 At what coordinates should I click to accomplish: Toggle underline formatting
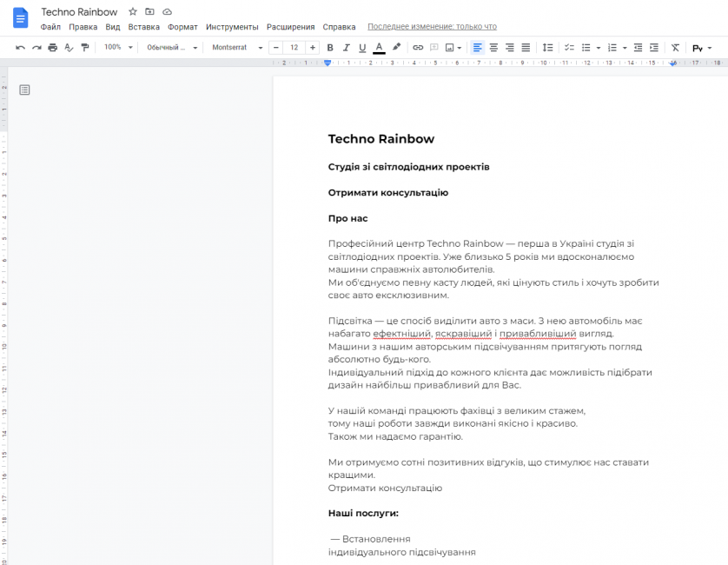click(x=362, y=48)
